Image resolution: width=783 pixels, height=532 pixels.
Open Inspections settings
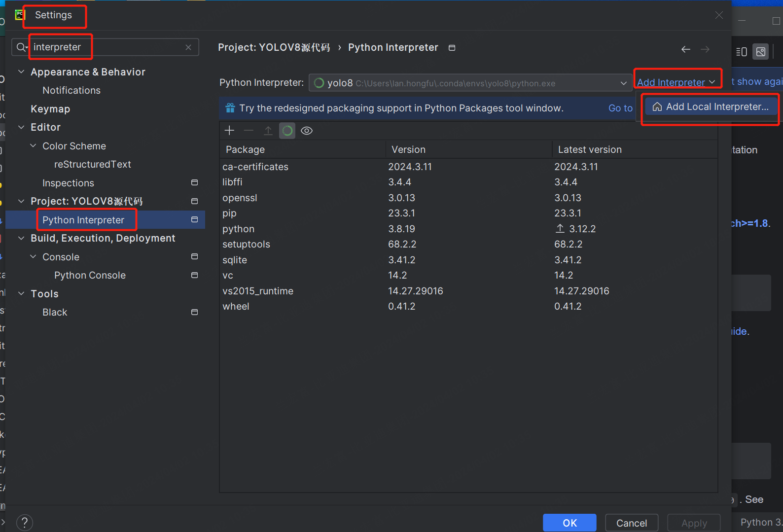click(68, 183)
